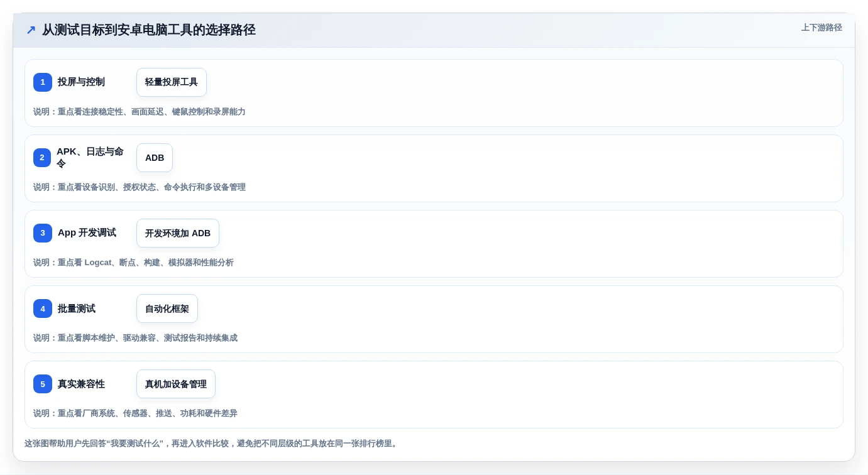The height and width of the screenshot is (475, 868).
Task: Click the arrow icon beside the title
Action: [31, 30]
